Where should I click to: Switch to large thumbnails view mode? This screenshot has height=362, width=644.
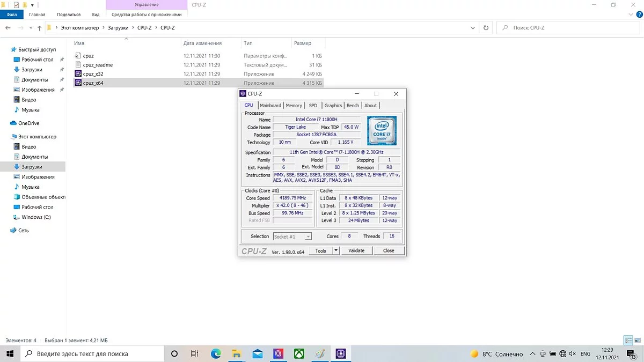click(637, 341)
